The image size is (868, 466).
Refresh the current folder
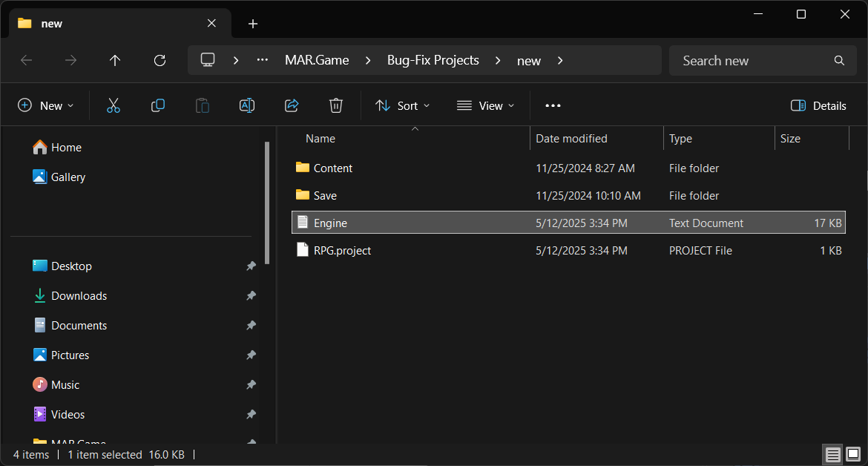tap(160, 60)
